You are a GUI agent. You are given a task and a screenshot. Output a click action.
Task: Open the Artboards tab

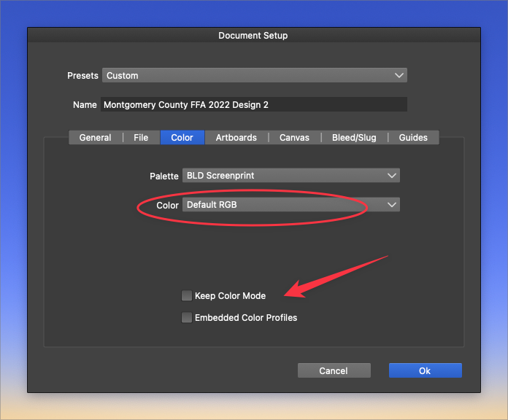[236, 138]
